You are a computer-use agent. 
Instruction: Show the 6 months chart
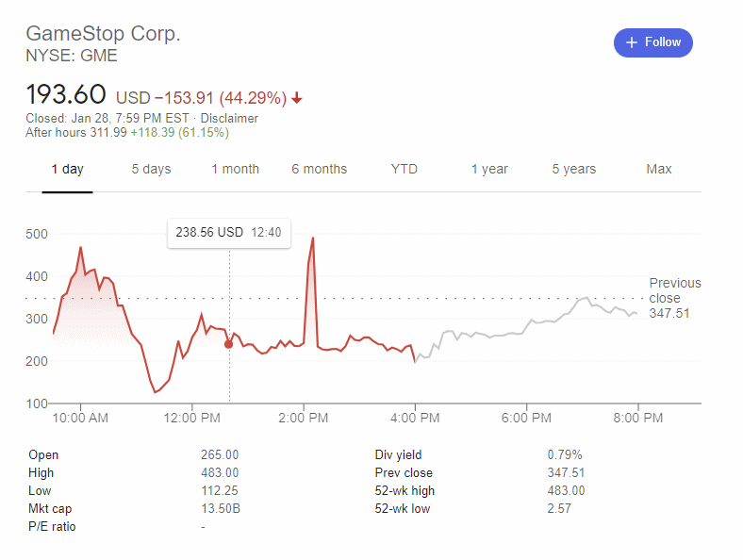(319, 170)
